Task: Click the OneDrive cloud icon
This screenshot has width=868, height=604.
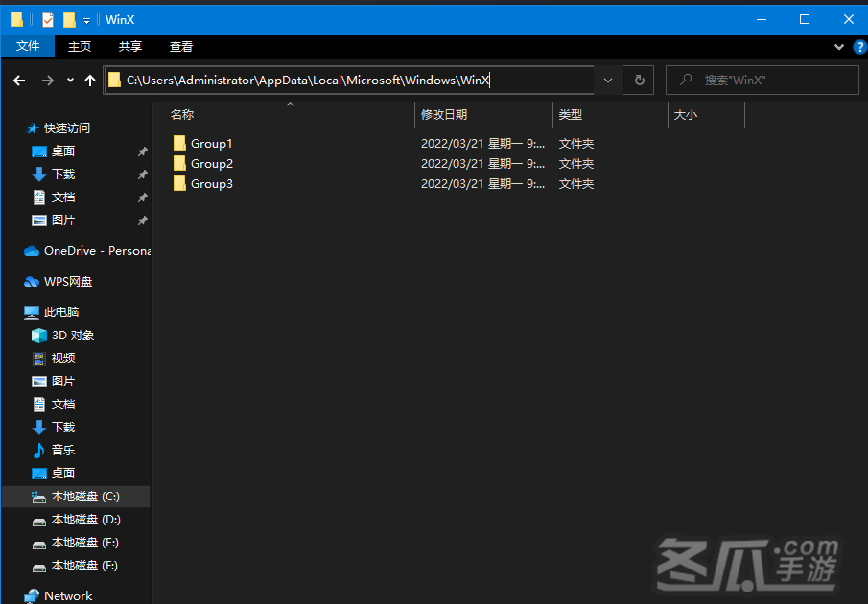Action: coord(32,251)
